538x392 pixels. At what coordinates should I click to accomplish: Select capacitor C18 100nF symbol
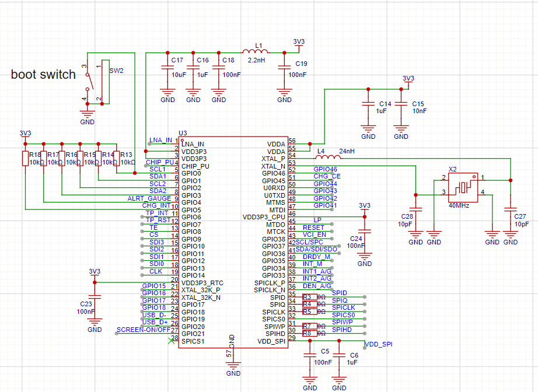[219, 68]
